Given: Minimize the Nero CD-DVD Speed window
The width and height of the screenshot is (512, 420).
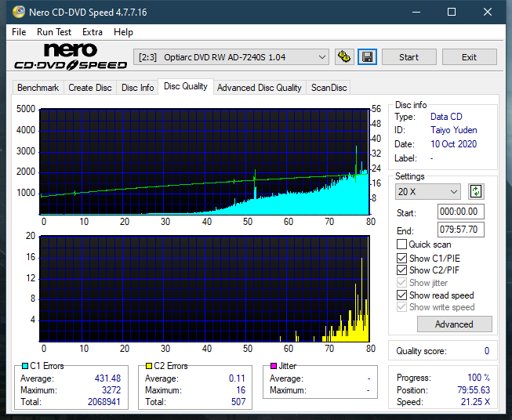Looking at the screenshot, I should pos(416,12).
